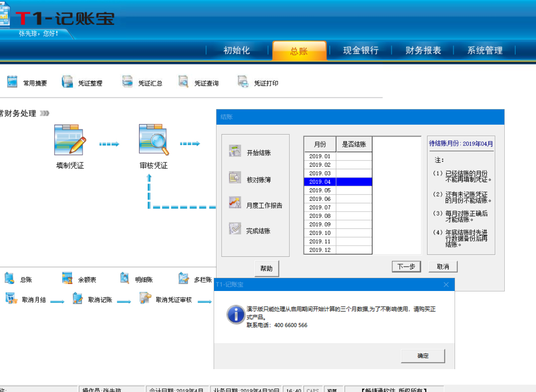The image size is (536, 392).
Task: Click 帮助 button in 结账 dialog
Action: 267,269
